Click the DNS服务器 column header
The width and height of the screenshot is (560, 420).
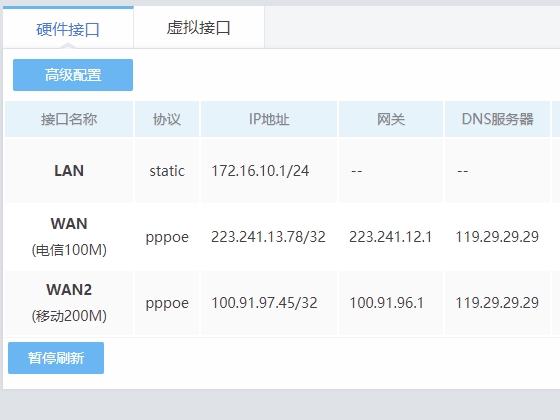[x=497, y=119]
